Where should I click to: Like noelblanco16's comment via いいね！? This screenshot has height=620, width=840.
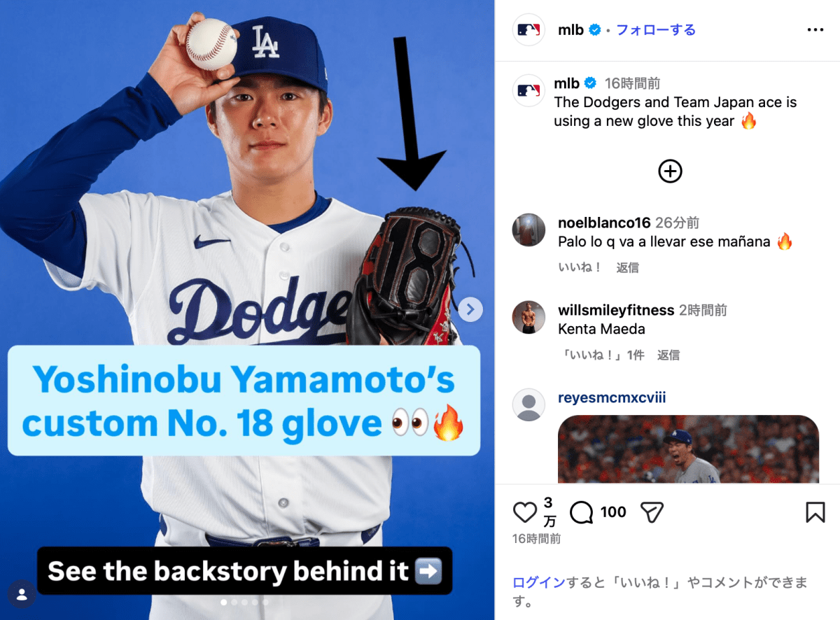580,267
